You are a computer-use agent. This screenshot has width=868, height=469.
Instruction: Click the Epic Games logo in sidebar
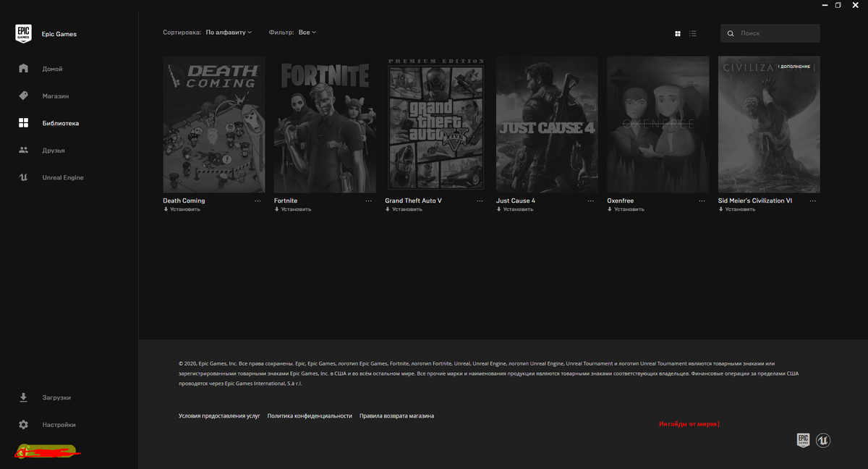coord(24,34)
